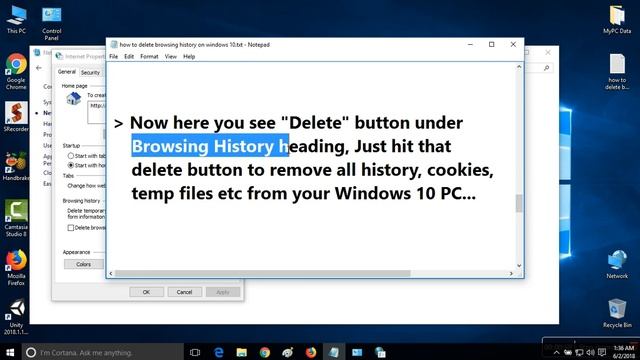This screenshot has height=360, width=640.
Task: Open the MyPC Data folder
Action: point(617,20)
